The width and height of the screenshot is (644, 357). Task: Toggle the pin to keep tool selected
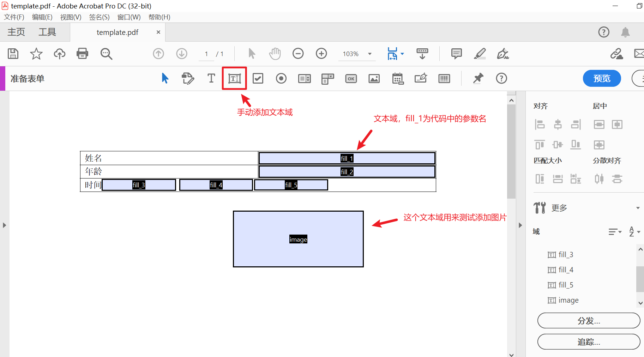coord(478,78)
